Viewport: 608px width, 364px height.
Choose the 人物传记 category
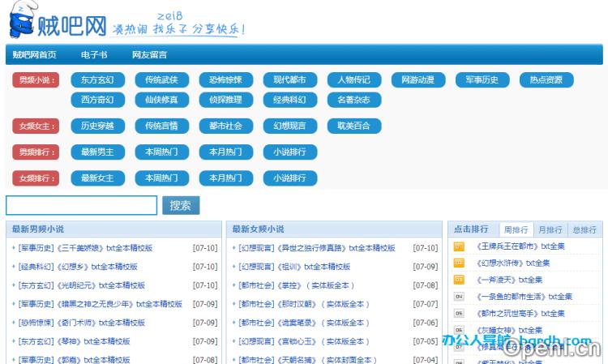pos(354,80)
